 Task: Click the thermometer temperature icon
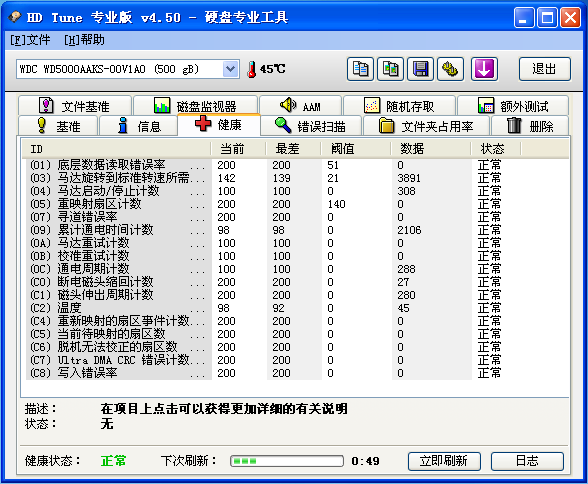point(252,69)
